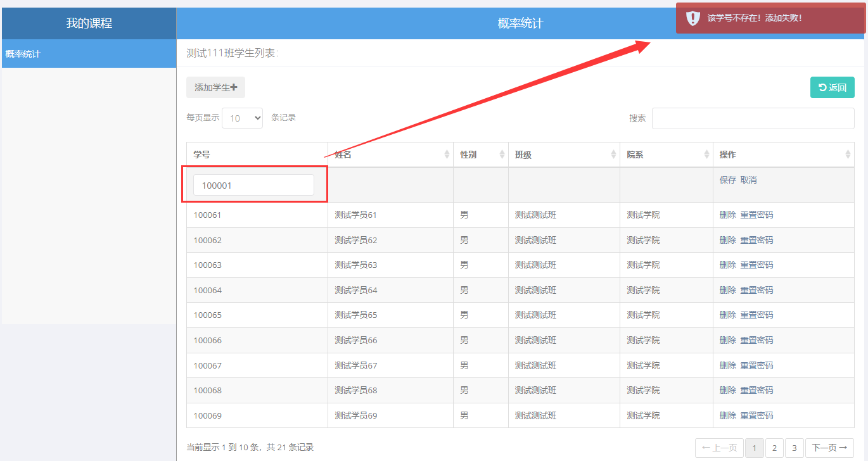Click 测试学院 in row 100067
Screen dimensions: 868x461
coord(644,365)
